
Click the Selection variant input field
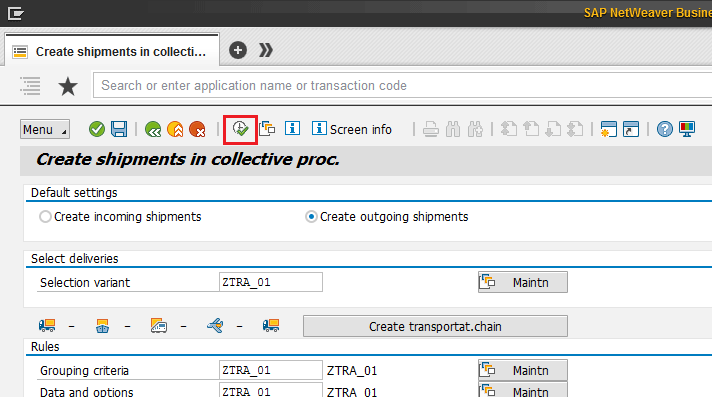(x=271, y=282)
